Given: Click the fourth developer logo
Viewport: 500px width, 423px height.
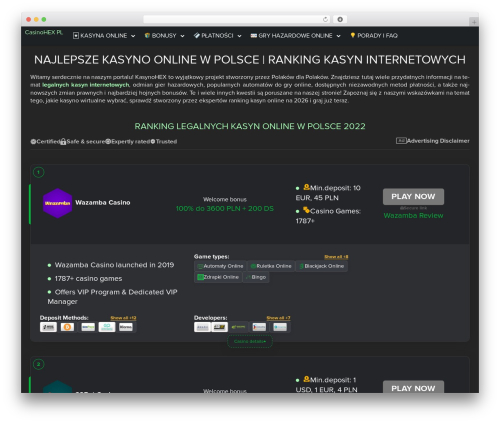Looking at the screenshot, I should (x=259, y=327).
